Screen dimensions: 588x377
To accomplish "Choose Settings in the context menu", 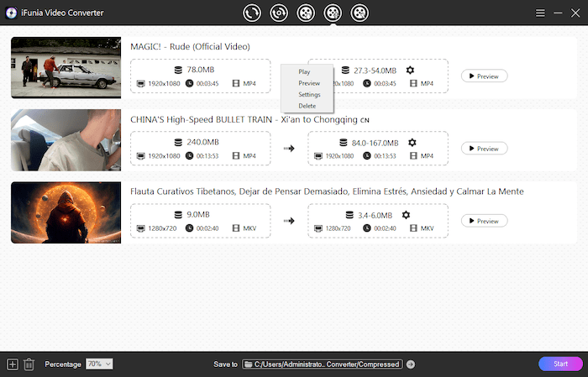I will (309, 95).
